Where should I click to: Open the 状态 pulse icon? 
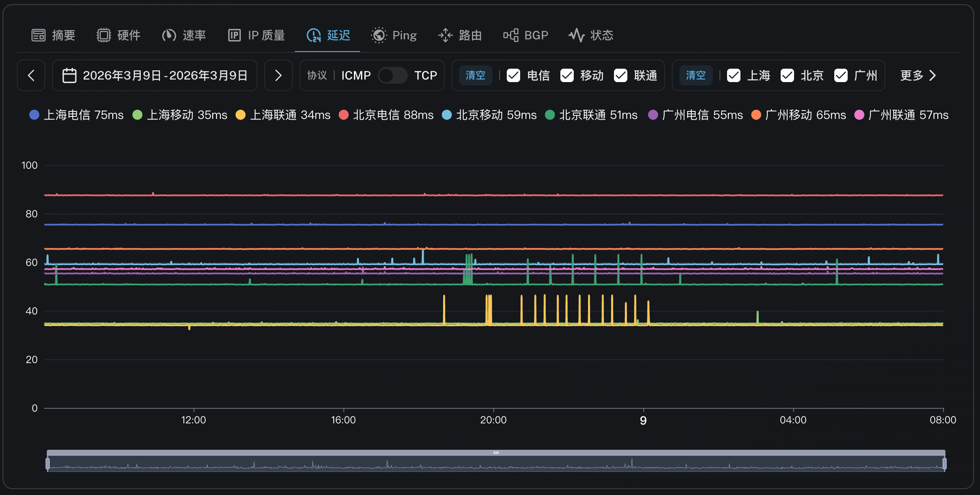(576, 35)
